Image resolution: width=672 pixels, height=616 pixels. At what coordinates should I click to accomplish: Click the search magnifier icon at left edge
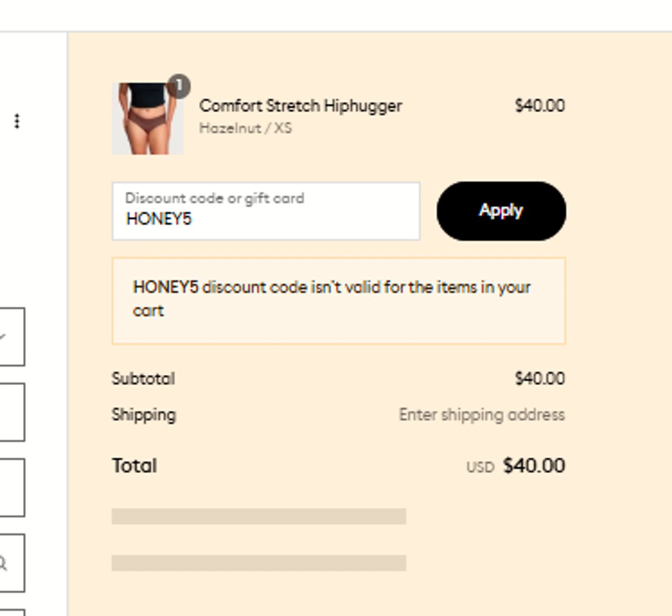tap(3, 563)
